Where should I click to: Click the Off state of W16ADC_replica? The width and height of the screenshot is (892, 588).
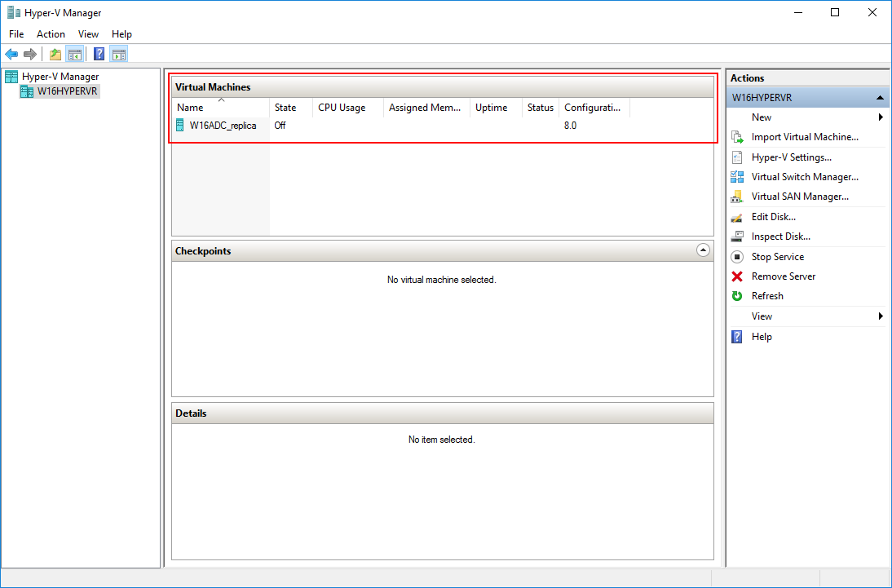[x=280, y=126]
